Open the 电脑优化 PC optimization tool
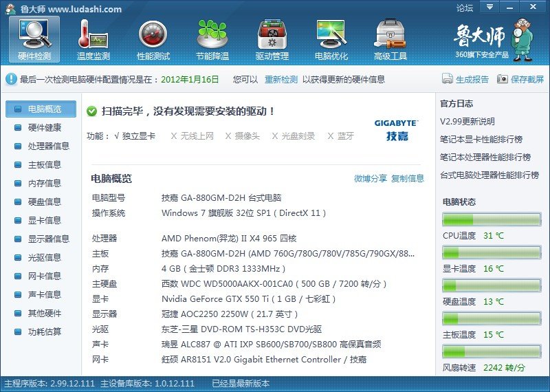Viewport: 550px width, 392px height. 331,40
